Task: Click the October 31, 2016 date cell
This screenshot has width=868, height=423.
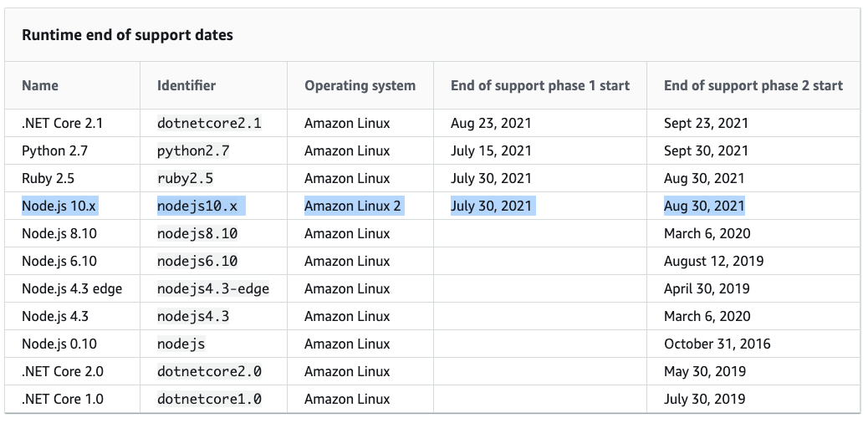Action: [x=717, y=344]
